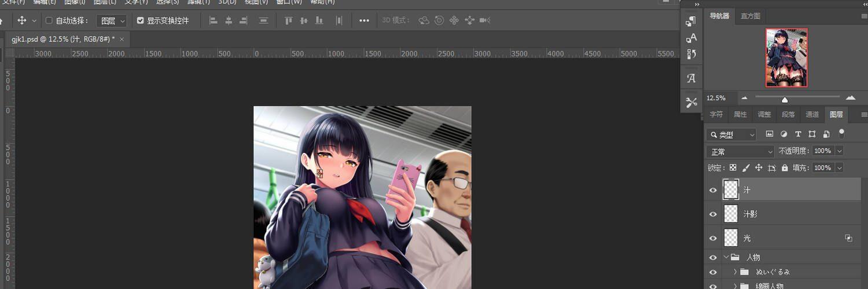Viewport: 868px width, 289px height.
Task: Align bottom edges
Action: (319, 20)
